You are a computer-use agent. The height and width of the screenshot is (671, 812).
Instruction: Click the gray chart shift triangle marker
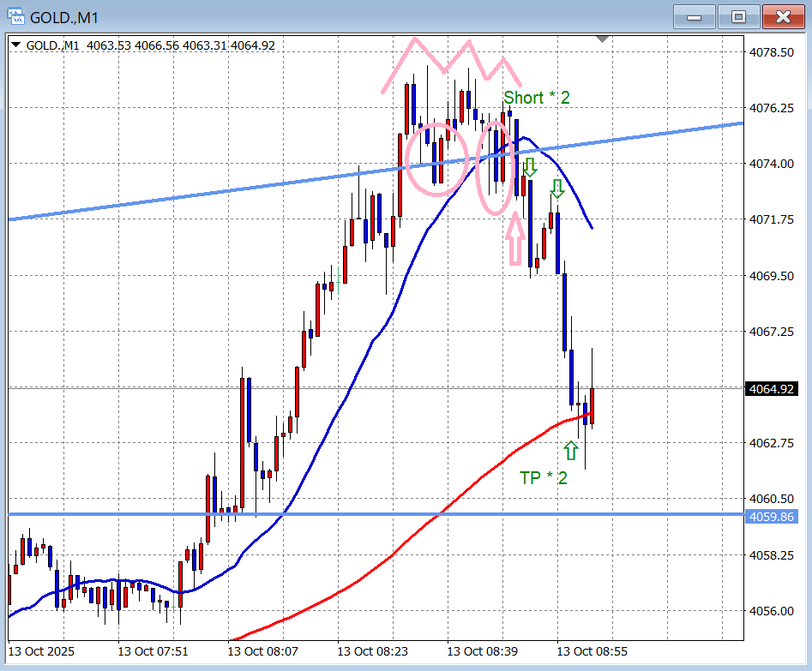(x=603, y=39)
